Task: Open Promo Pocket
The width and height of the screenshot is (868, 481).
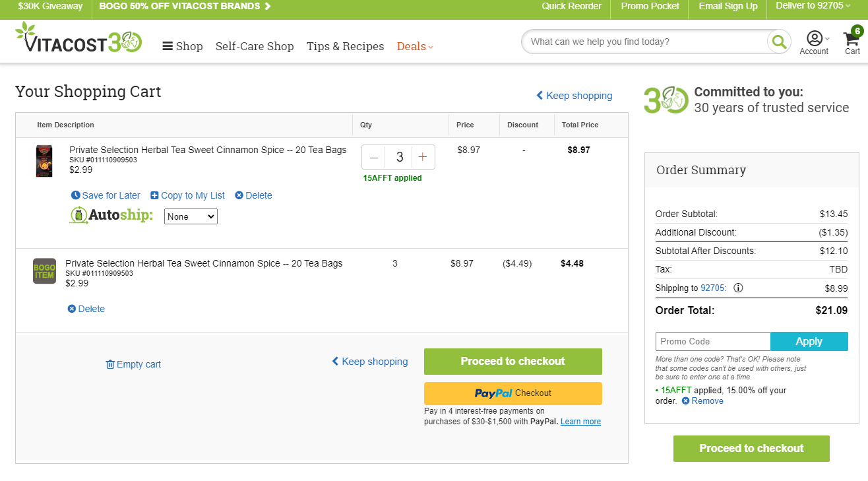Action: pos(650,6)
